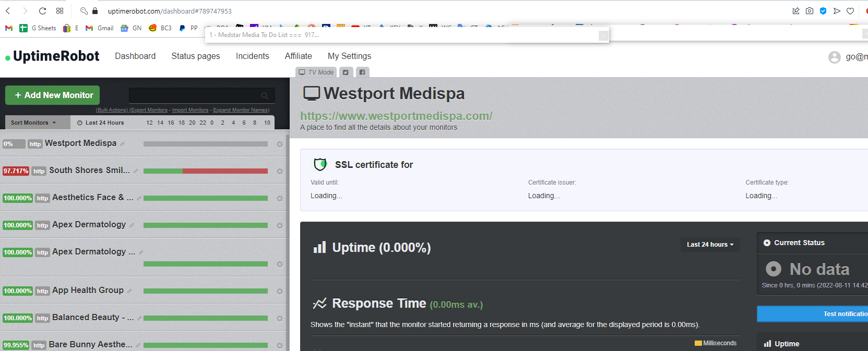Toggle Expand Monitor Names link
Screen dimensions: 868x351
241,110
